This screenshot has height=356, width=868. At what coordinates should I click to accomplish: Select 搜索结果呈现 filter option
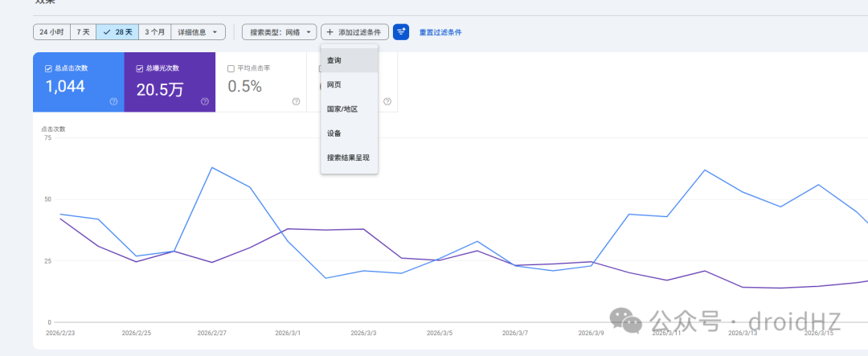(350, 158)
